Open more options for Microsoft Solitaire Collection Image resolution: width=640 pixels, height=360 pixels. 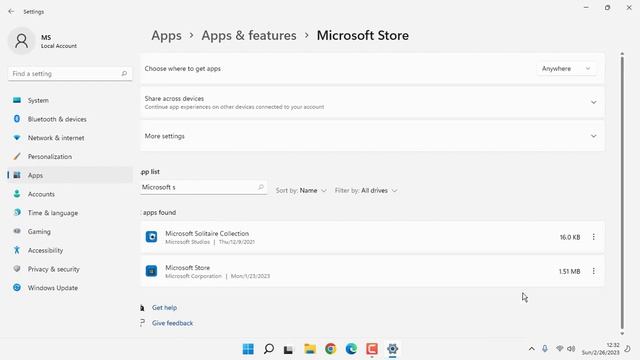(x=593, y=237)
